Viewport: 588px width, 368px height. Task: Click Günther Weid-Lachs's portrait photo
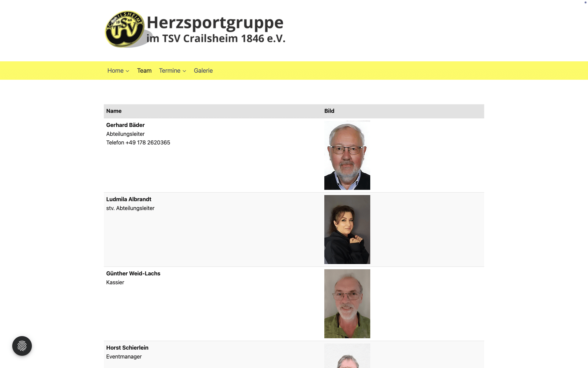(x=347, y=304)
